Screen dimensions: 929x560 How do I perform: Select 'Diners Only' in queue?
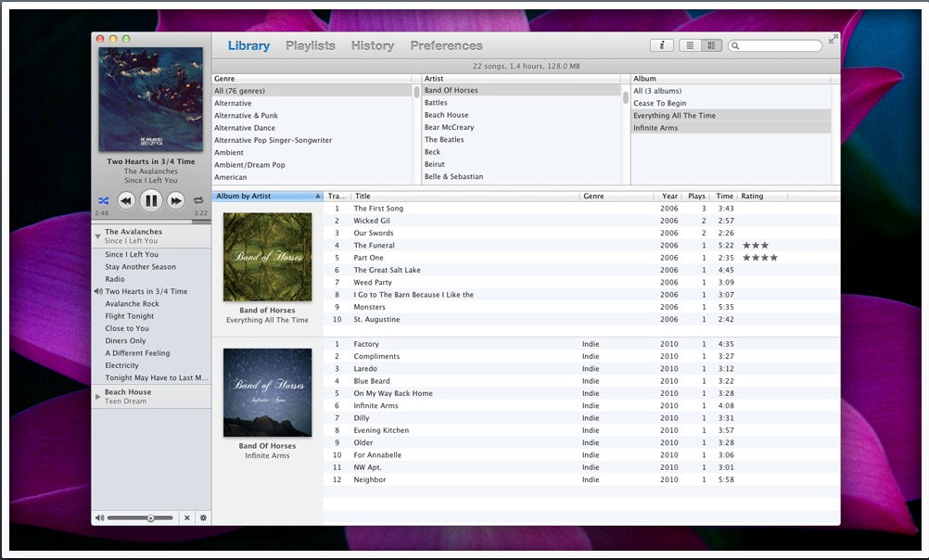click(x=151, y=341)
